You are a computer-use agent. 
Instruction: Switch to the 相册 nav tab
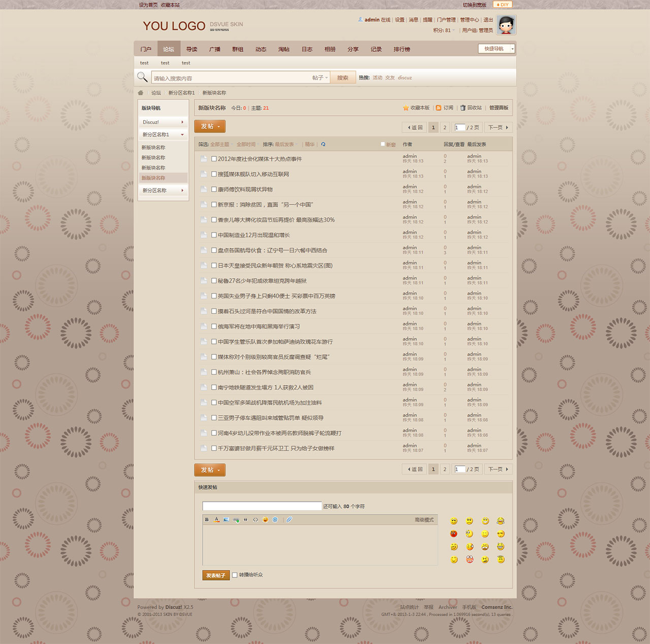[330, 49]
